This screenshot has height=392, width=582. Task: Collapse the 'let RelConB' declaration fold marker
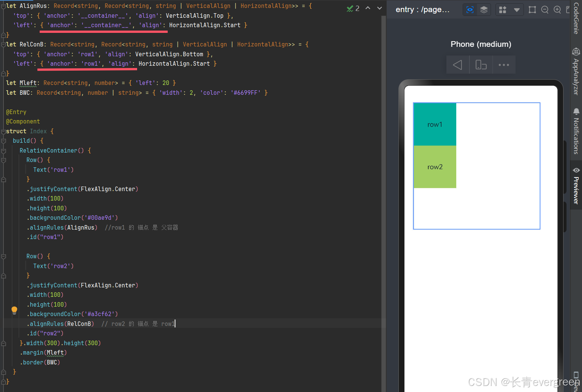(3, 44)
